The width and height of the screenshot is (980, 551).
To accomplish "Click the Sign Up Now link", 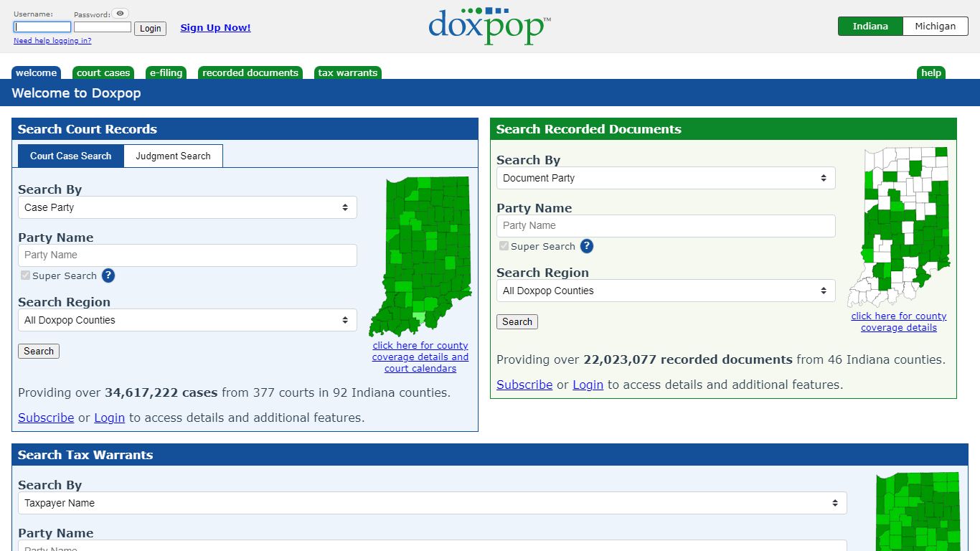I will pos(215,27).
